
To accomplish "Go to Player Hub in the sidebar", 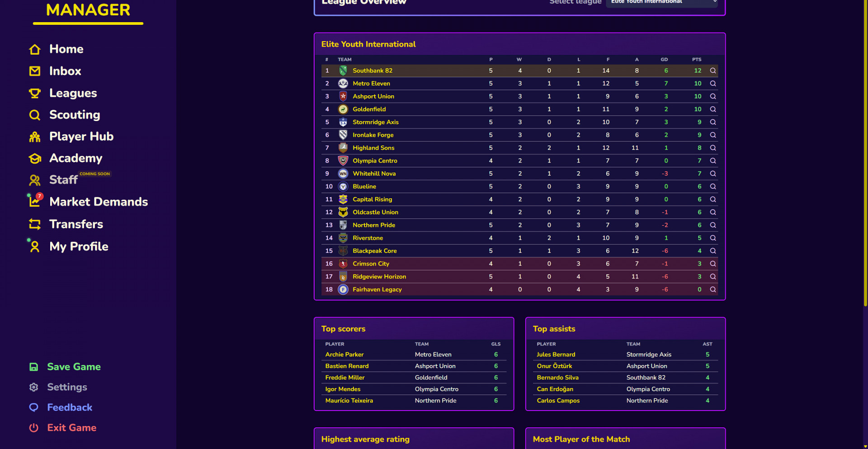I will 81,136.
